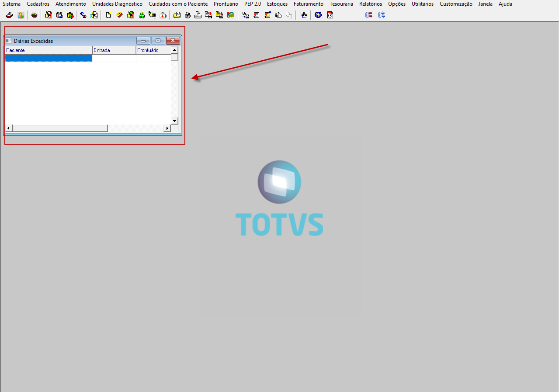The image size is (559, 392).
Task: Click the yellow clipboard with green-red badge icon
Action: tap(70, 15)
